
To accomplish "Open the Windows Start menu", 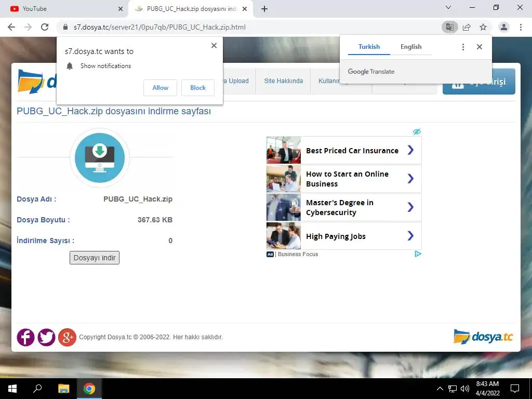I will [12, 389].
